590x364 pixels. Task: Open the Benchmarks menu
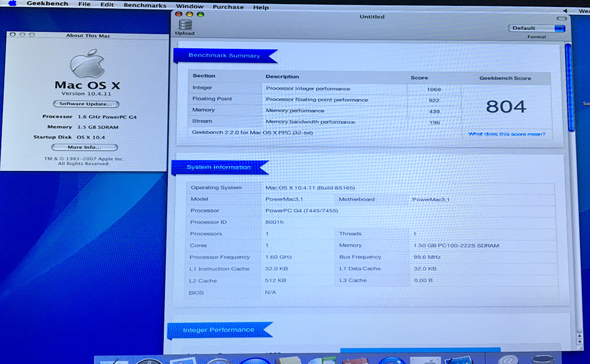[145, 6]
